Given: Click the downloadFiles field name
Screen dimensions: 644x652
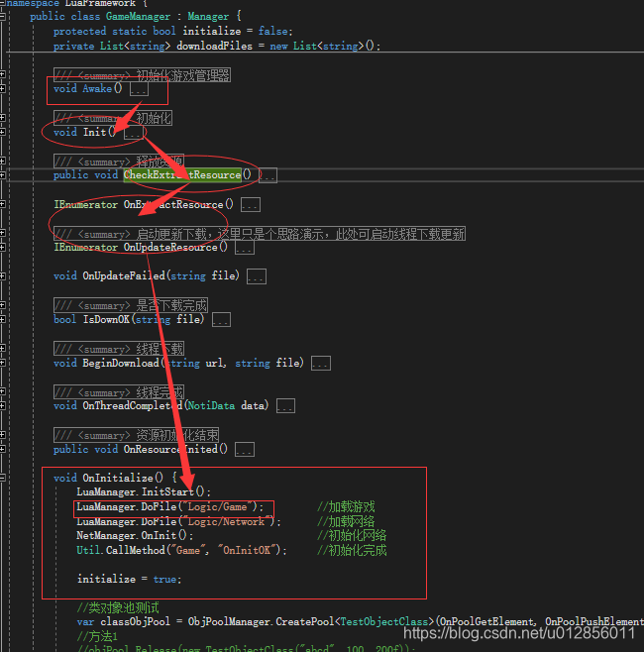Looking at the screenshot, I should 215,46.
